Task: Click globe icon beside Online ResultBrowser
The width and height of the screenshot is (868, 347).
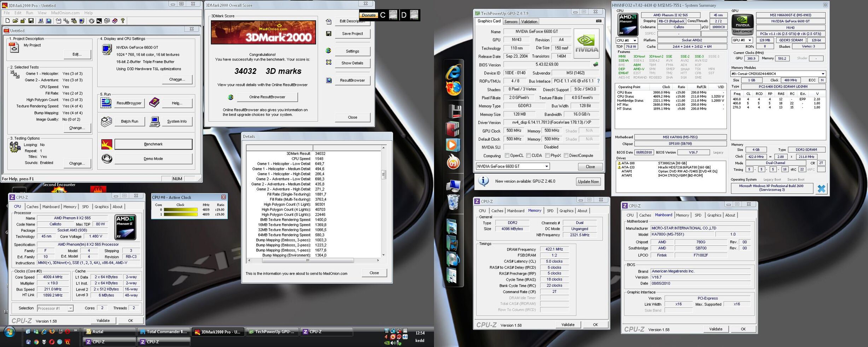Action: [231, 97]
